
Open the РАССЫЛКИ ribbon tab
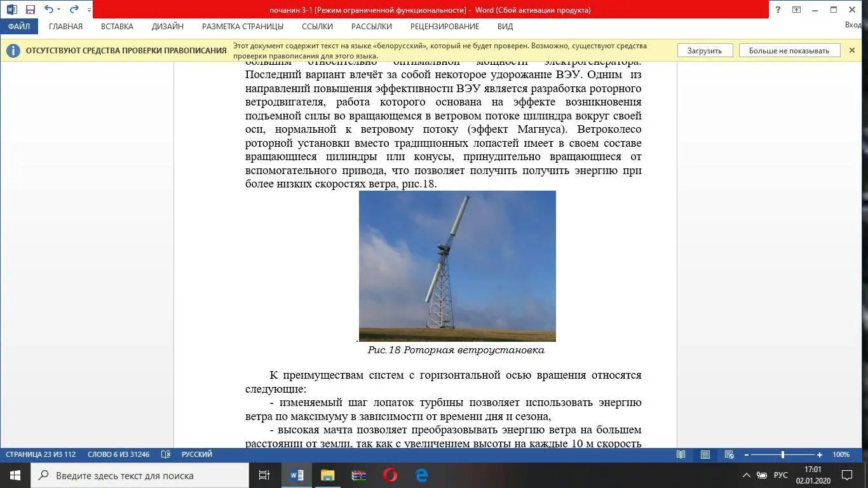click(371, 27)
